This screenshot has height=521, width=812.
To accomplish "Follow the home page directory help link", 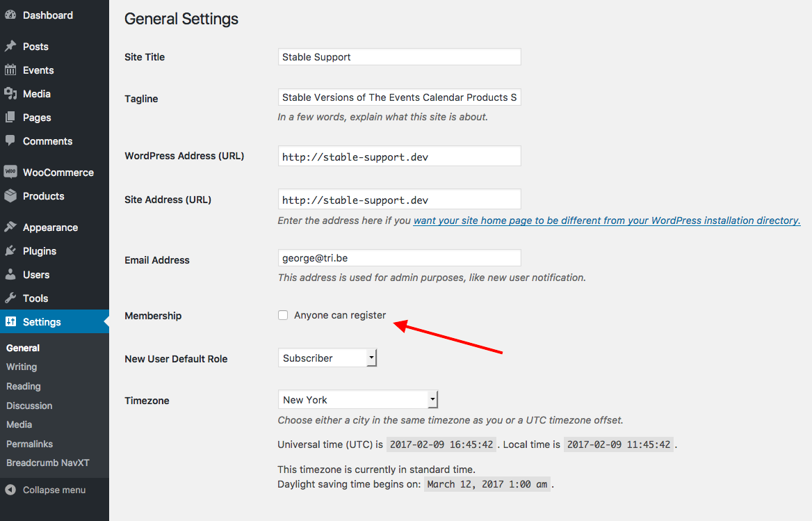I will (606, 221).
